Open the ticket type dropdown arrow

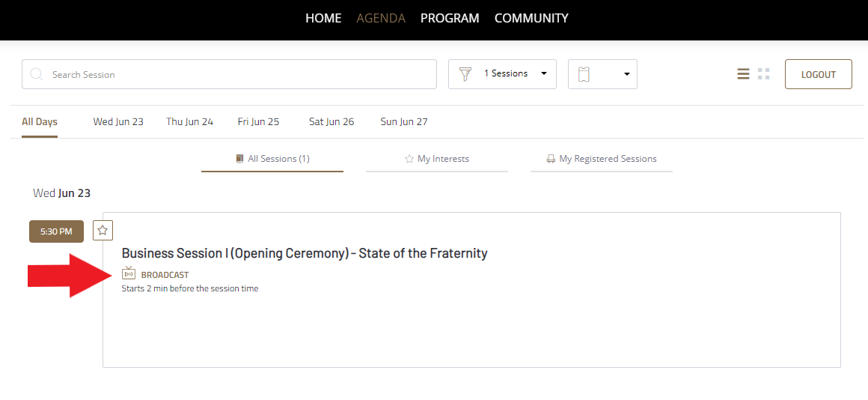point(626,74)
